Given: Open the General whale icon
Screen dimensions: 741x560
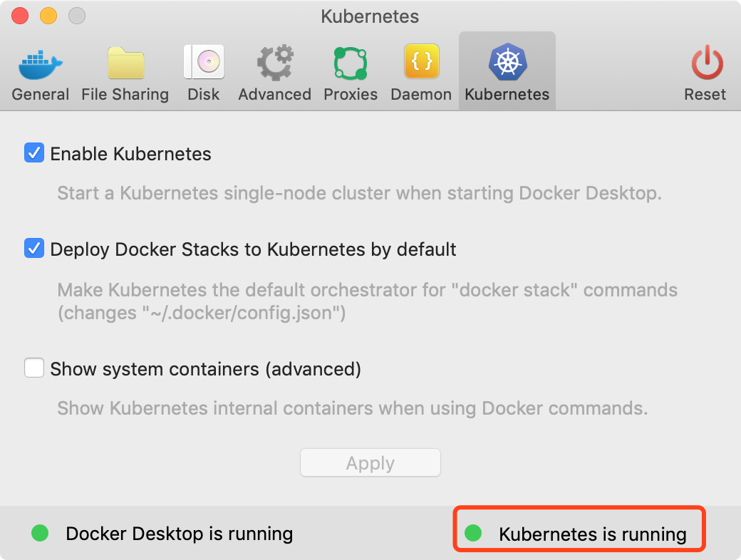Looking at the screenshot, I should (41, 63).
